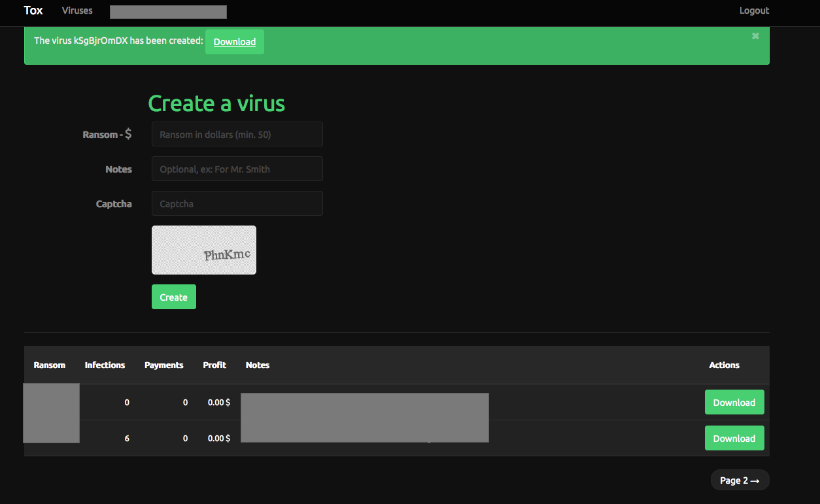Click the Download link in the green alert

[x=234, y=42]
